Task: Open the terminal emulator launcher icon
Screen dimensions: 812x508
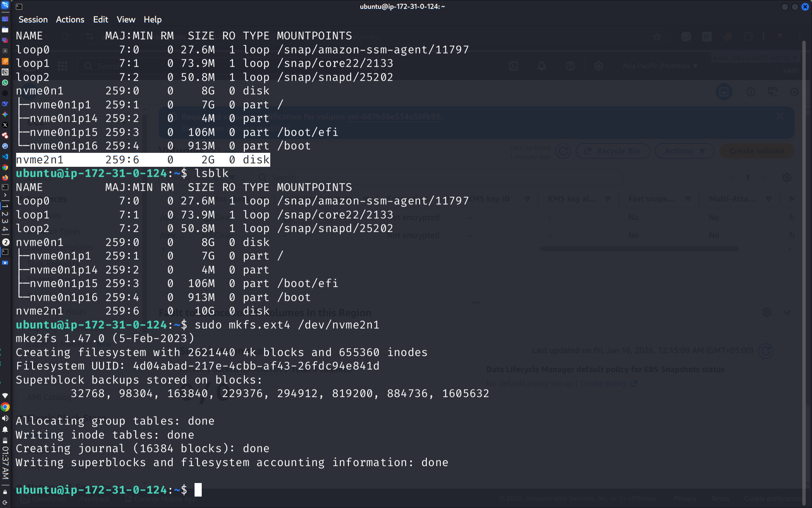Action: [x=5, y=187]
